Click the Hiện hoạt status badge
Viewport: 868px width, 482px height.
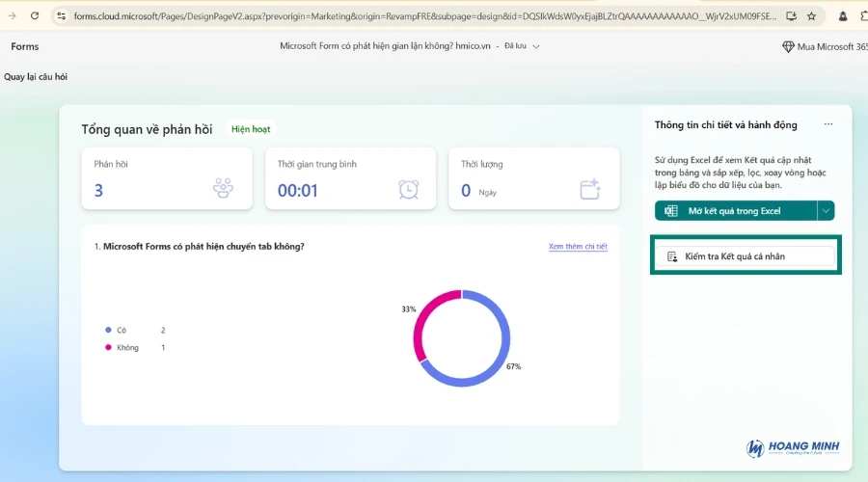251,129
